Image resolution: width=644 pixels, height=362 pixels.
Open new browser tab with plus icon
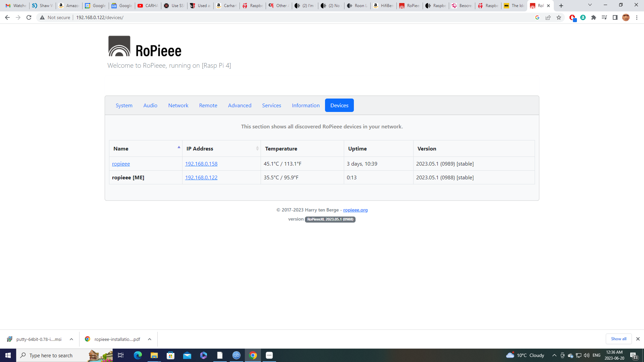(561, 6)
